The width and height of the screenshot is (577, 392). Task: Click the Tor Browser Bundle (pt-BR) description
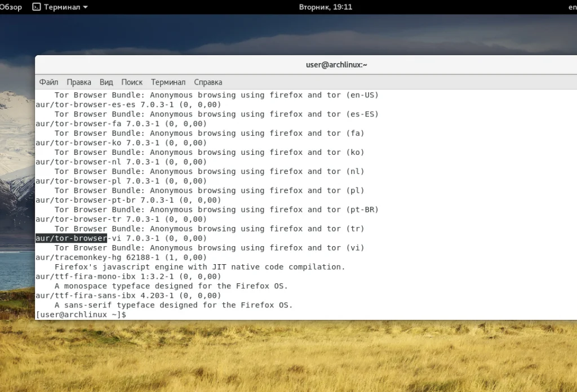[x=216, y=210]
